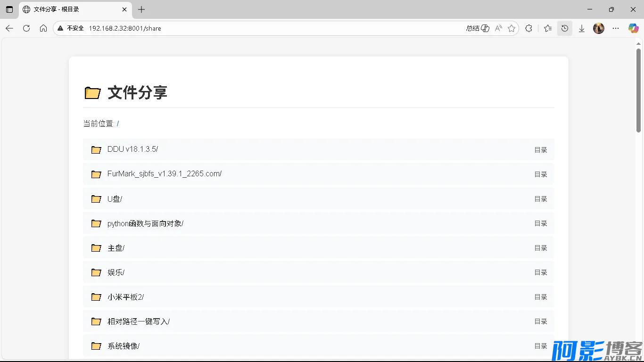
Task: Click the browser profile avatar
Action: [598, 28]
